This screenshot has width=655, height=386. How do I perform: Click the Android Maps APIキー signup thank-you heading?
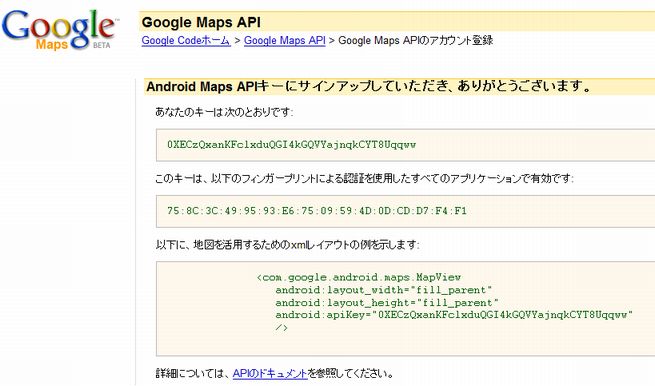click(369, 86)
